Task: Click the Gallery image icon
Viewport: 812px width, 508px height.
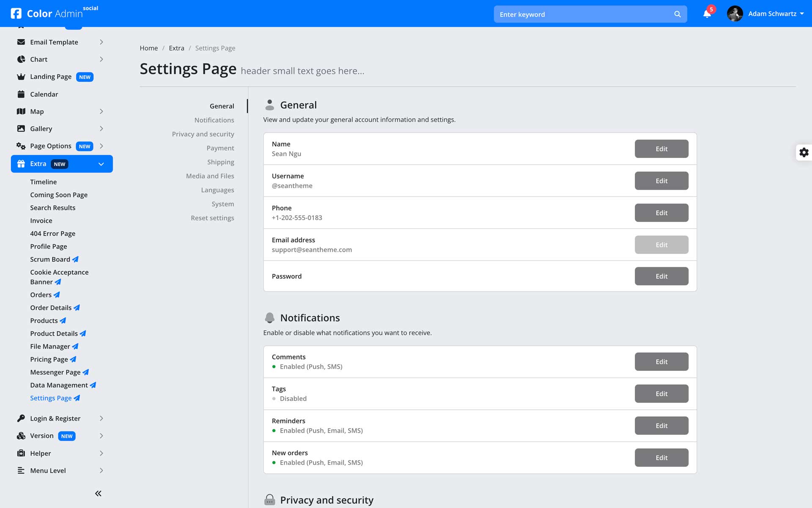Action: pyautogui.click(x=21, y=128)
